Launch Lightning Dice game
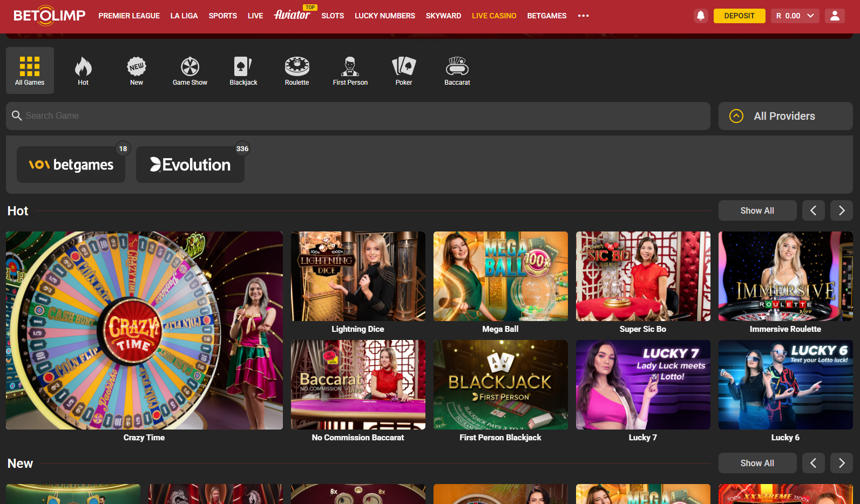 point(358,276)
